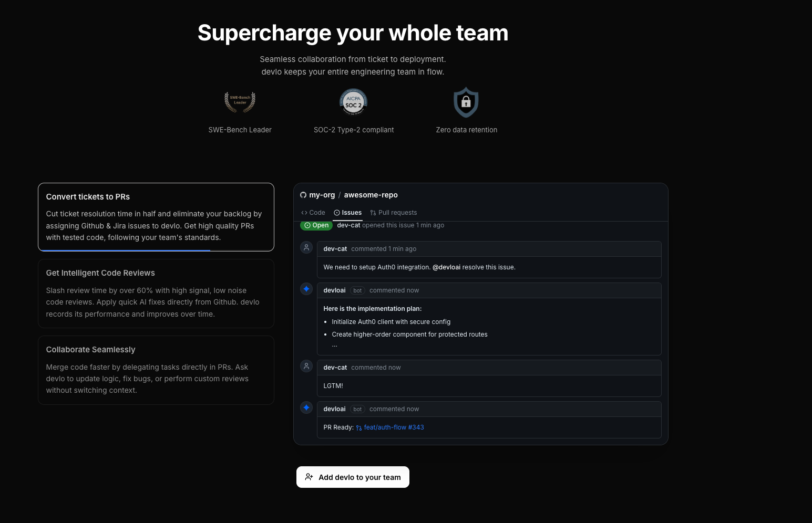Viewport: 812px width, 523px height.
Task: Switch to the Issues tab
Action: (x=348, y=213)
